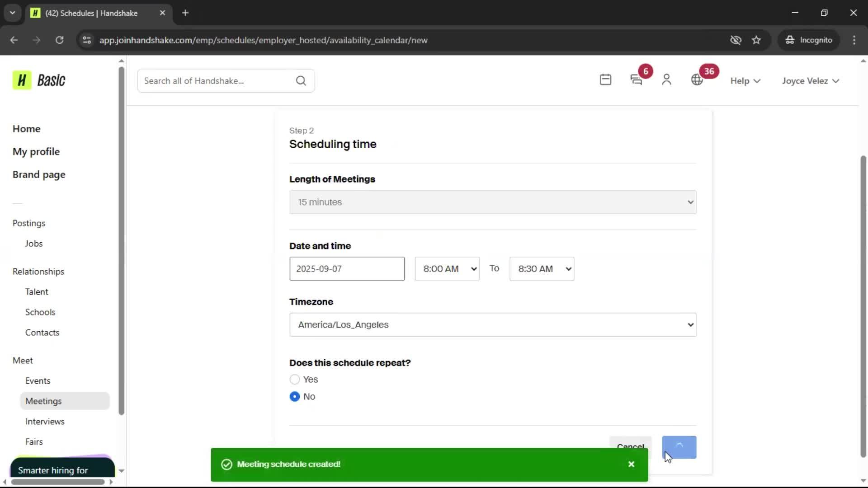Click the sidebar horizontal scrollbar
The width and height of the screenshot is (868, 488).
pyautogui.click(x=57, y=482)
